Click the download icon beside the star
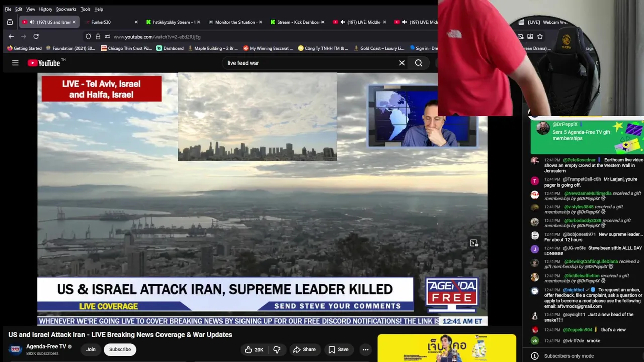The image size is (644, 362). 530,37
